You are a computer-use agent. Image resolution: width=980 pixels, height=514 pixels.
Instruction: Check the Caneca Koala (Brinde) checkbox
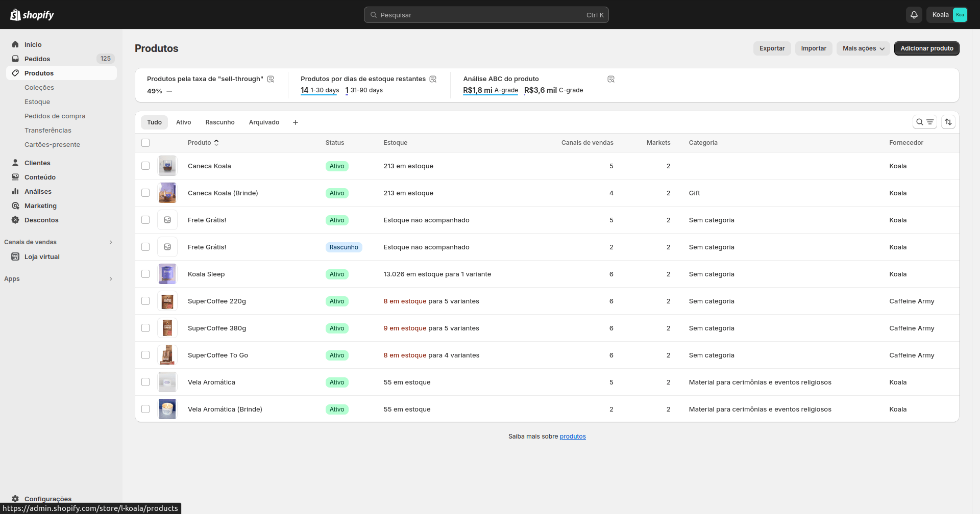145,193
